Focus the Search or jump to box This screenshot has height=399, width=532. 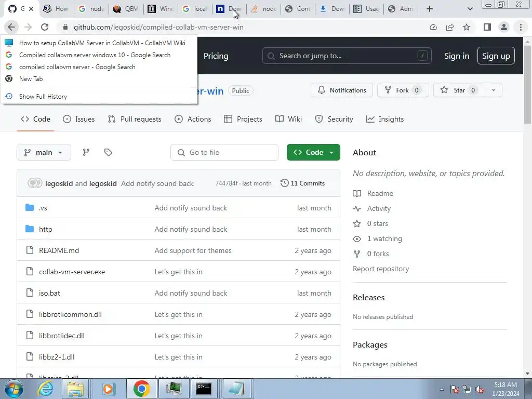(x=347, y=56)
